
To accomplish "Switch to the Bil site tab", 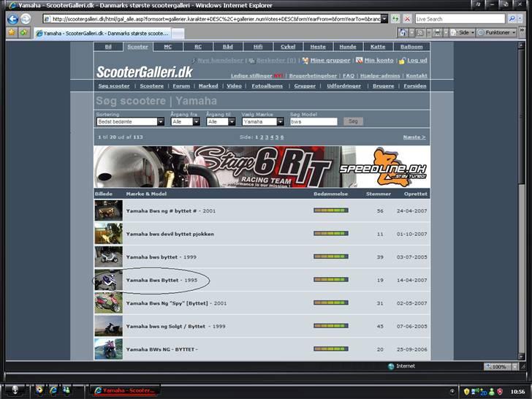I will point(108,47).
